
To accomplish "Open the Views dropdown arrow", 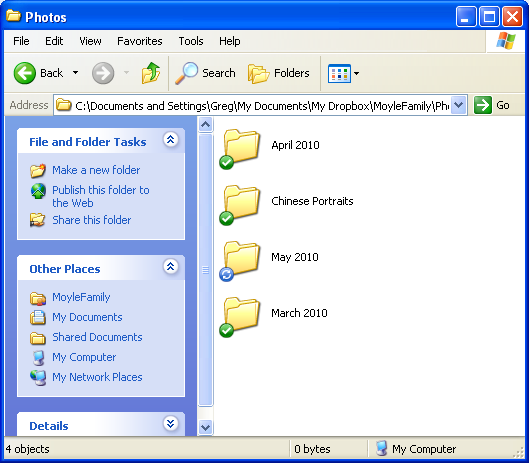I will pyautogui.click(x=356, y=73).
